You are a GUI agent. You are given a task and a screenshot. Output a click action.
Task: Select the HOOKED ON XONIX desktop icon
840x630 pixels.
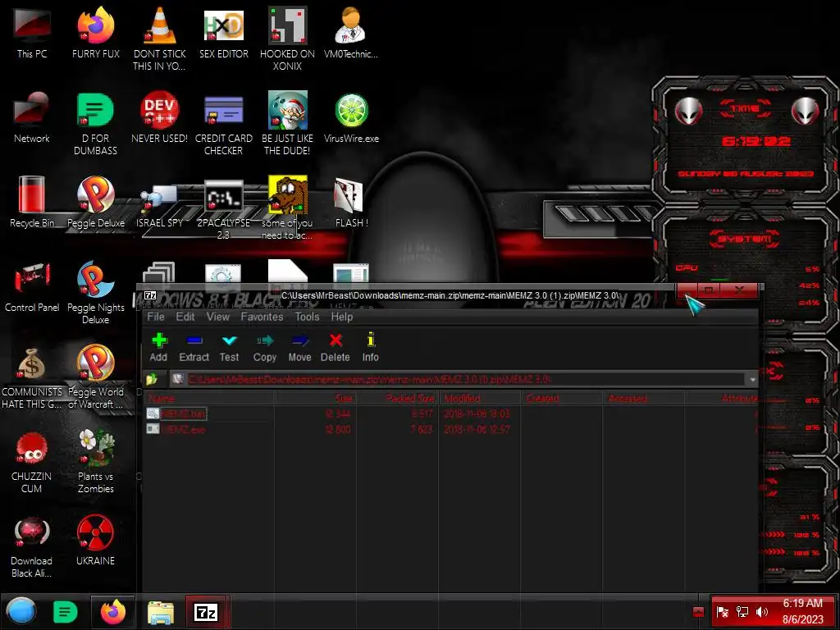coord(287,39)
